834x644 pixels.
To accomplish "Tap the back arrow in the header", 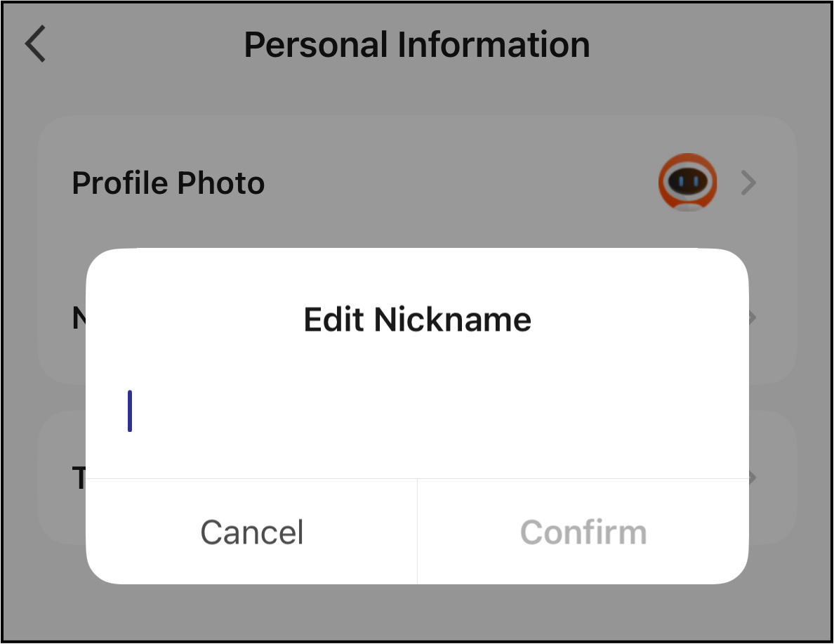I will point(35,44).
